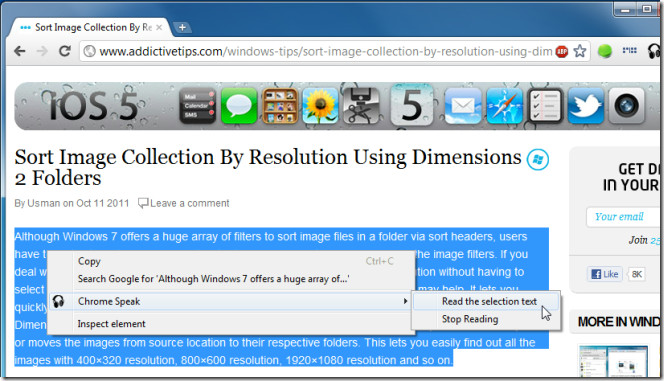Click the Twitter bird icon
664x381 pixels.
coord(586,106)
